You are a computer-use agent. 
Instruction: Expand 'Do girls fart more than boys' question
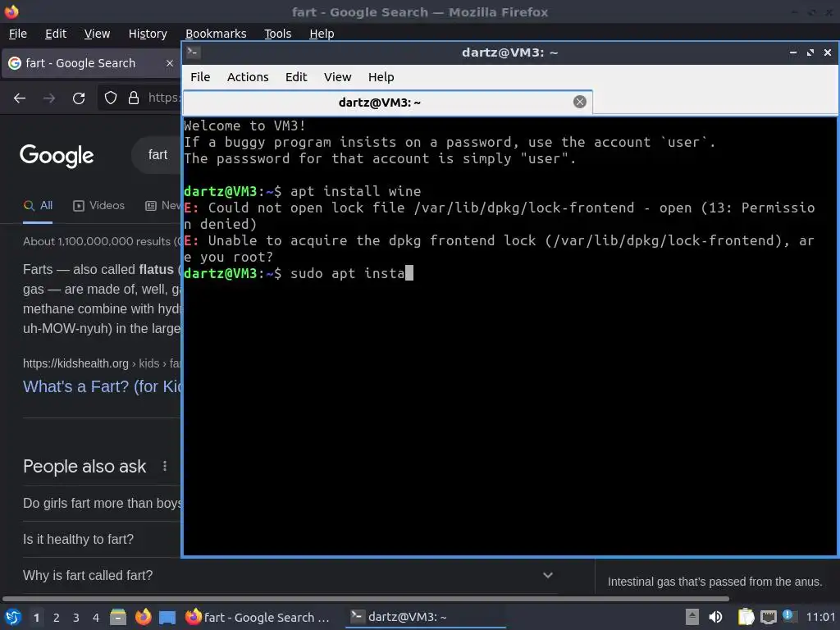point(102,504)
